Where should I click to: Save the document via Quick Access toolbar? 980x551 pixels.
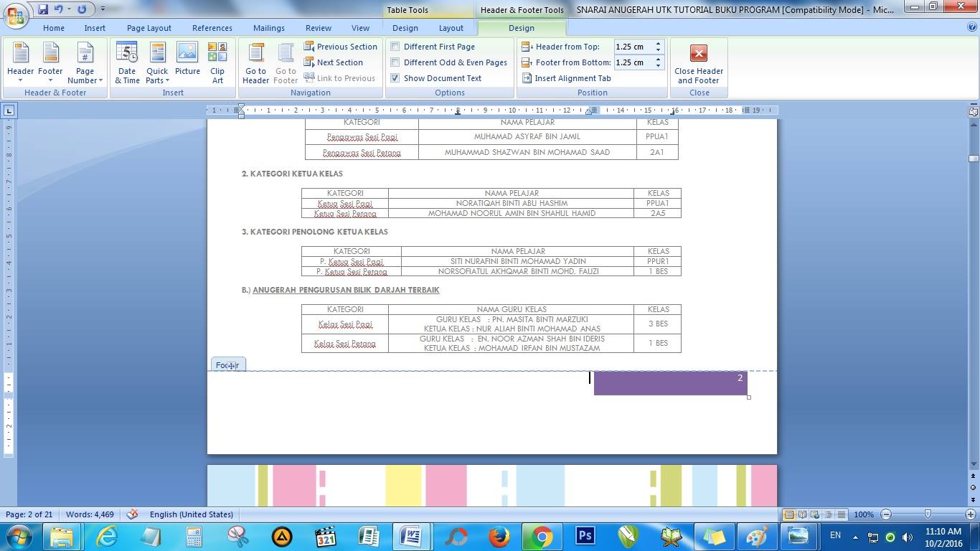pos(43,9)
